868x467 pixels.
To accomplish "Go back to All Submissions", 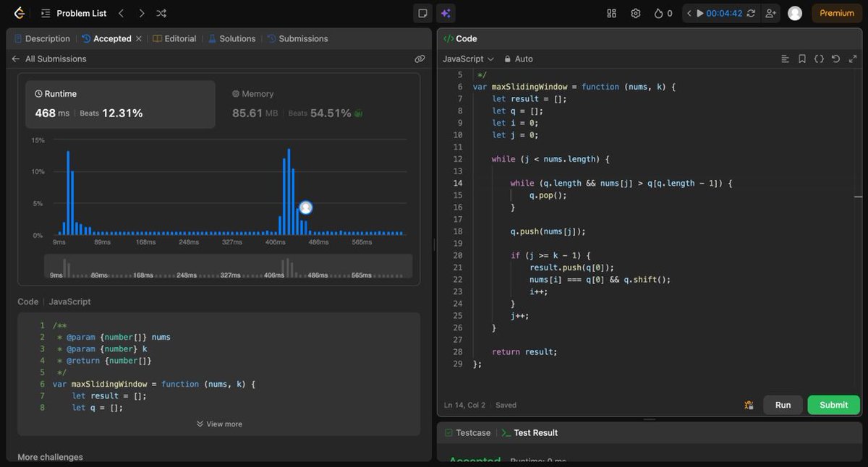I will point(48,59).
